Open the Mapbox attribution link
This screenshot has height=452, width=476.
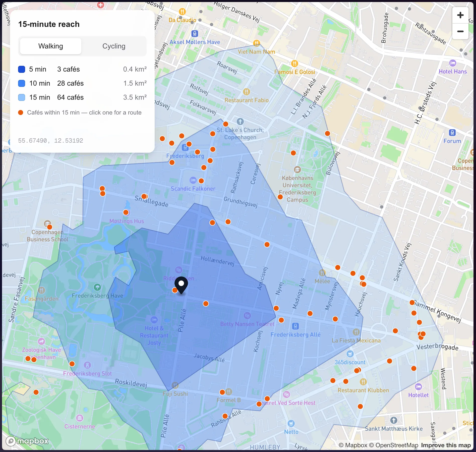[353, 445]
